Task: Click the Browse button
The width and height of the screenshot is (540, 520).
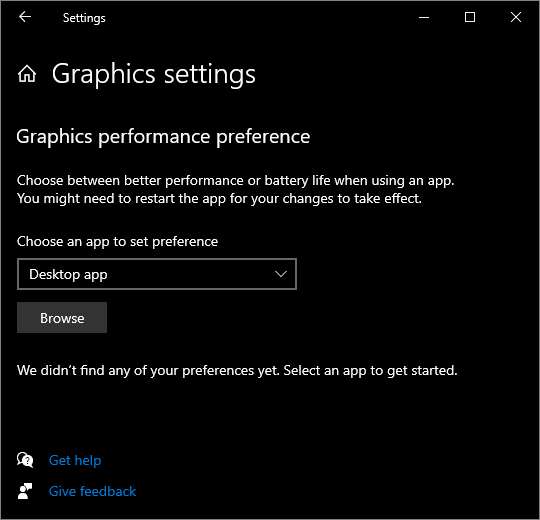Action: [62, 318]
